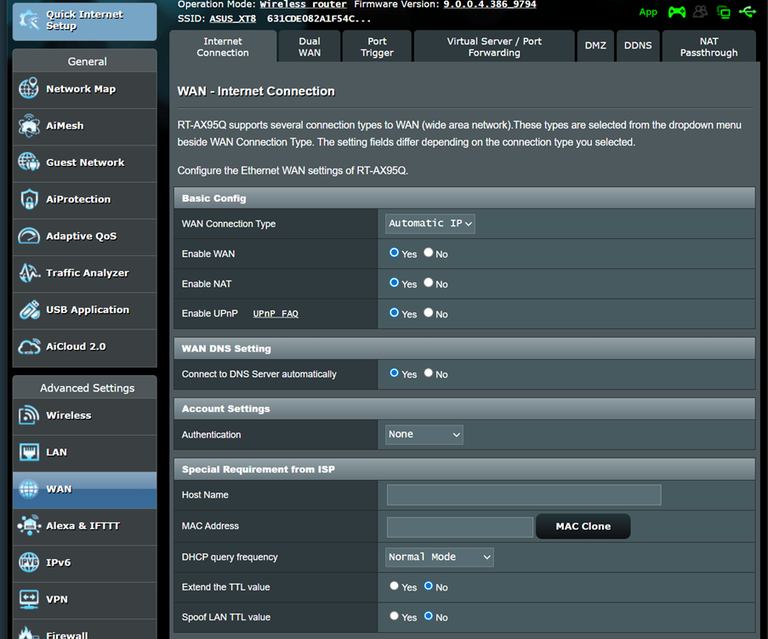Image resolution: width=768 pixels, height=639 pixels.
Task: Open the NAT Passthrough tab
Action: pyautogui.click(x=708, y=47)
